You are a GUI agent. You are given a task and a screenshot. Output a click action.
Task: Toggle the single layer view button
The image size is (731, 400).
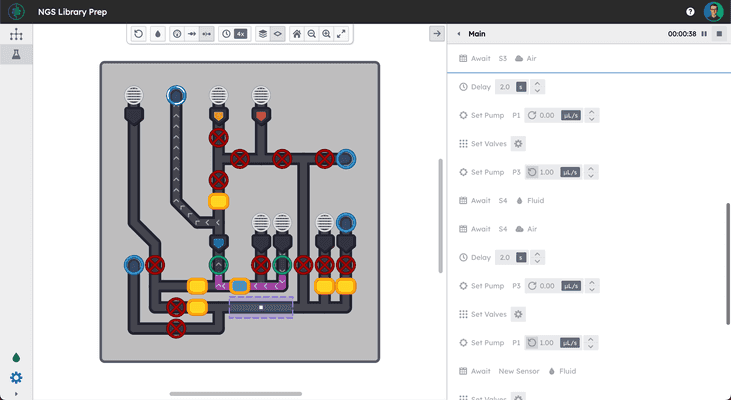pyautogui.click(x=277, y=34)
